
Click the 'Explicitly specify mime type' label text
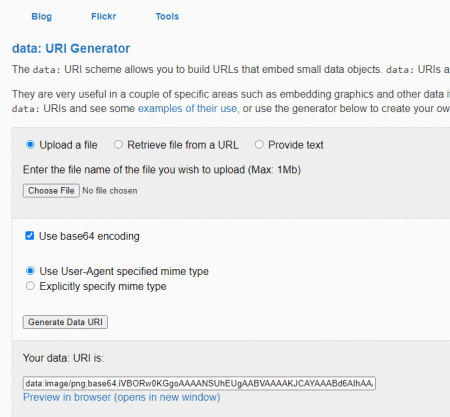coord(103,286)
